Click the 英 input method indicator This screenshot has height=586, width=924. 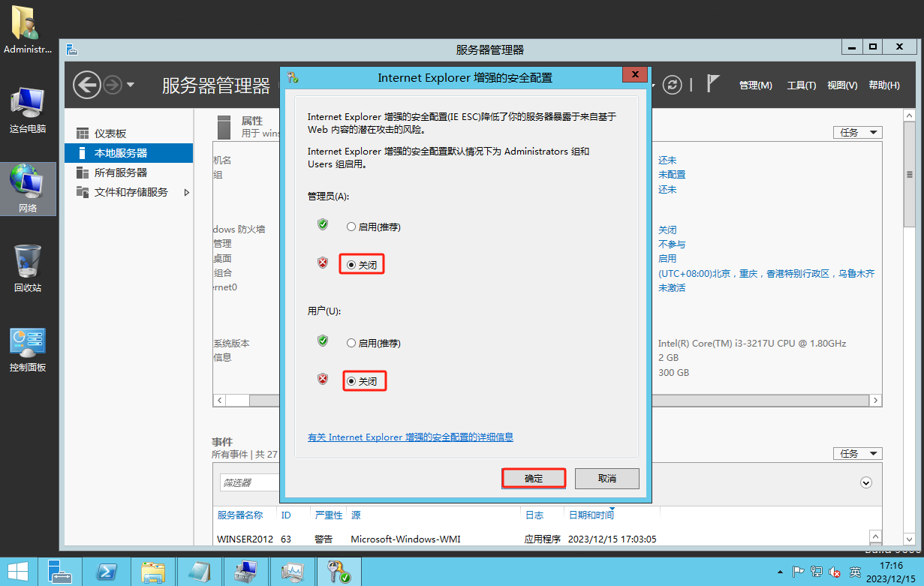point(855,572)
